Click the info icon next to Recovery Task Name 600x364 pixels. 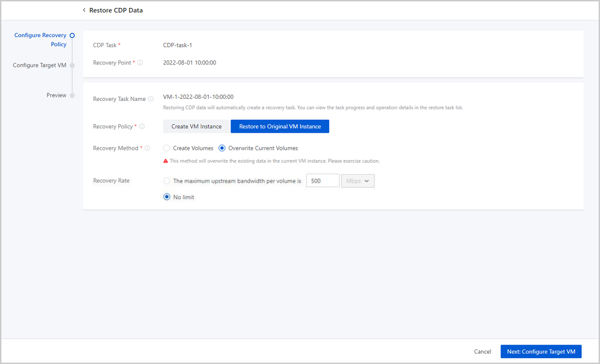[x=150, y=99]
